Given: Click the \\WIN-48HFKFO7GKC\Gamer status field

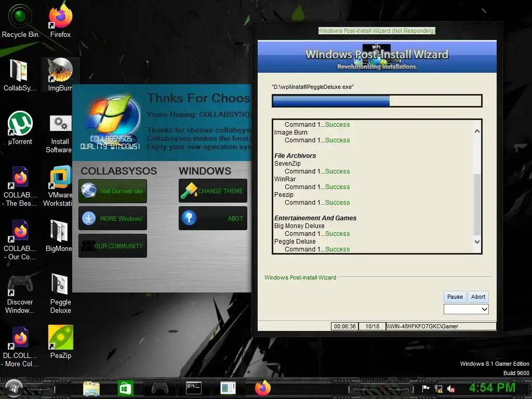Looking at the screenshot, I should (x=441, y=326).
